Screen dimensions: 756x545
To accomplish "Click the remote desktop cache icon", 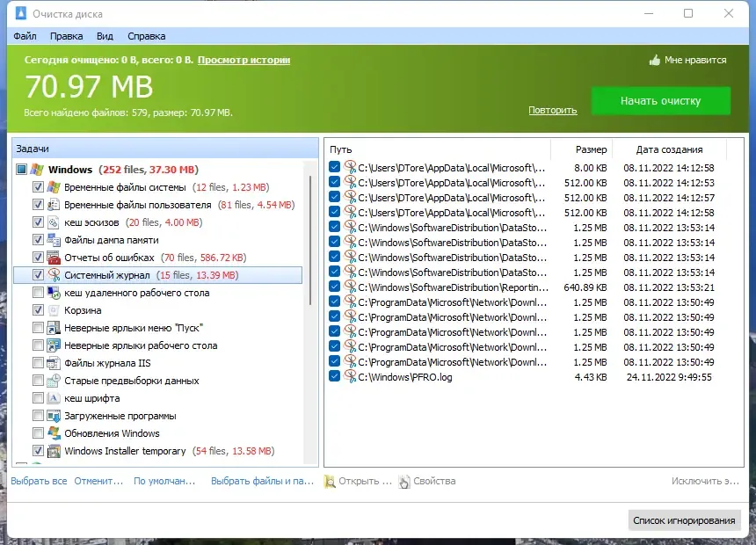I will coord(54,293).
